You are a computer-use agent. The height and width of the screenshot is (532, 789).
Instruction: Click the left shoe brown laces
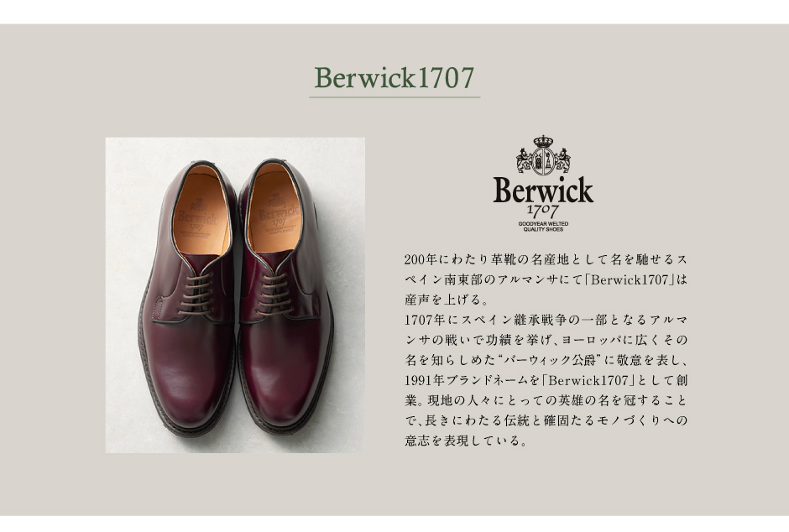coord(196,294)
